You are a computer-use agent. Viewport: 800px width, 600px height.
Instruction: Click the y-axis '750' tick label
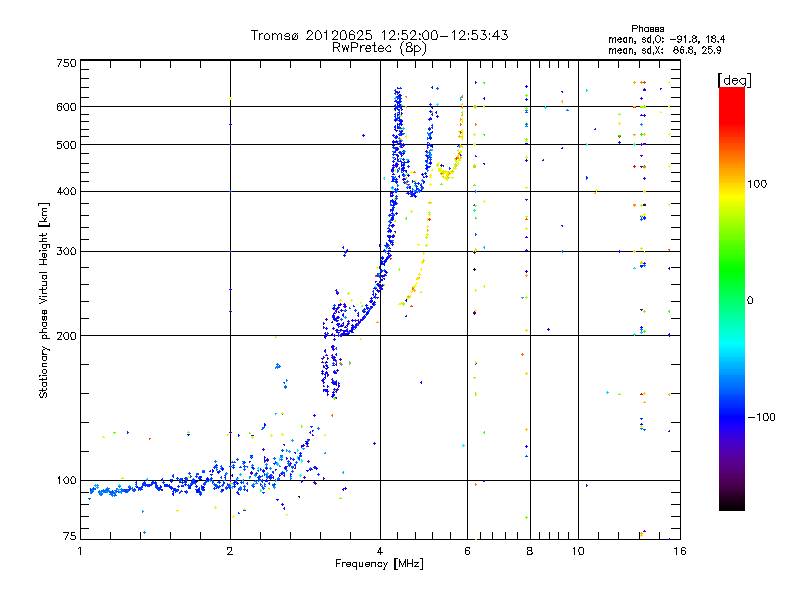[66, 63]
